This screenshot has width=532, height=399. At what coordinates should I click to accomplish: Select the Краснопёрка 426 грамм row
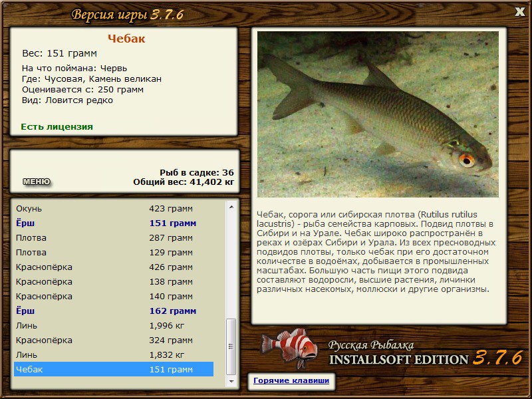click(114, 267)
